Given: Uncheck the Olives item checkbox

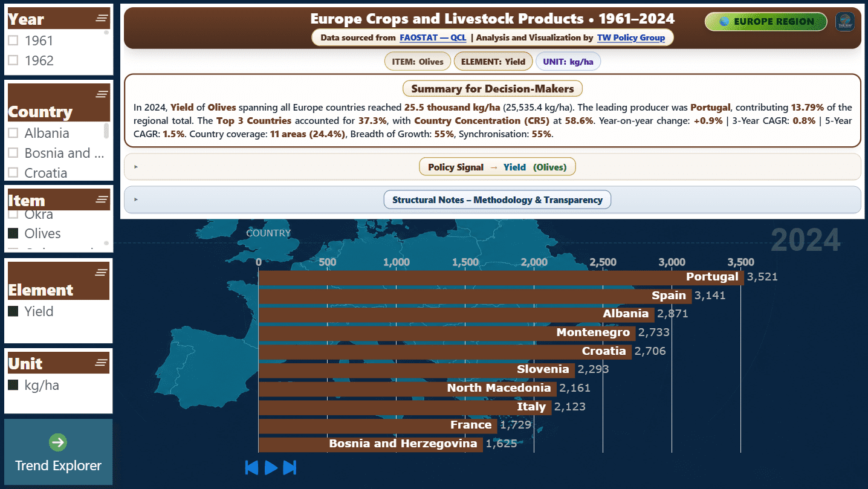Looking at the screenshot, I should [x=13, y=233].
